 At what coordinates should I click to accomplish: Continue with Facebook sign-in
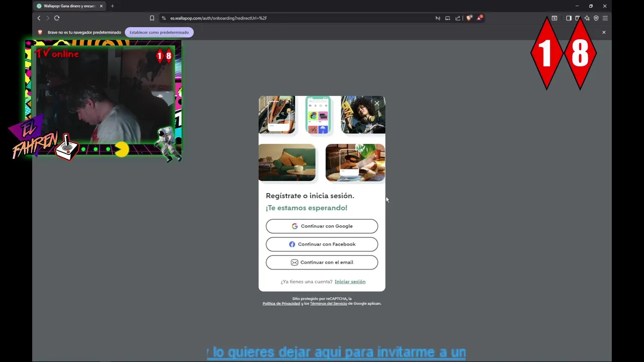point(322,244)
